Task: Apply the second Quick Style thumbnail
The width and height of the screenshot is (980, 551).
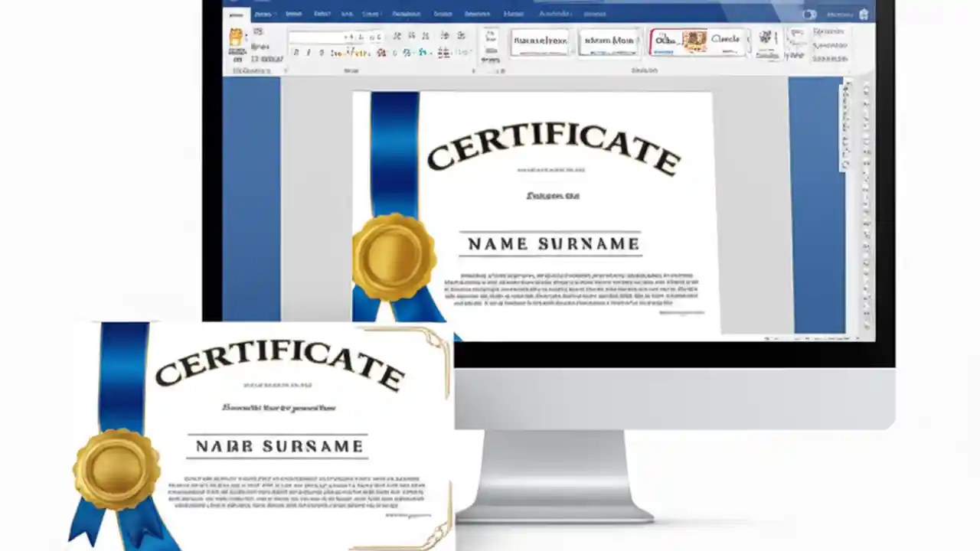Action: pyautogui.click(x=609, y=42)
